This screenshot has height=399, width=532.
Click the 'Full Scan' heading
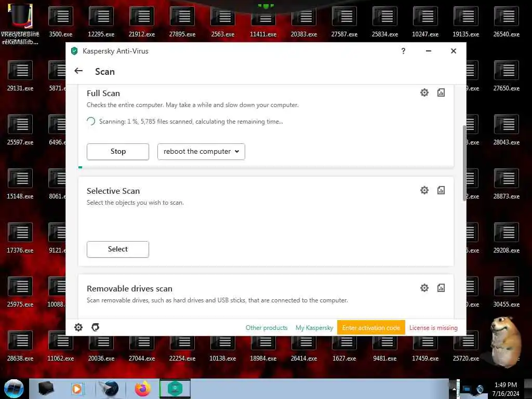pos(103,94)
